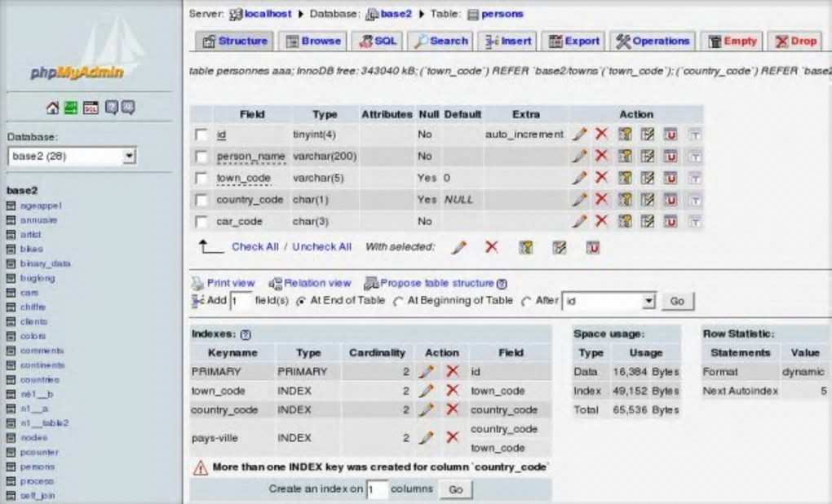Image resolution: width=832 pixels, height=504 pixels.
Task: Drop selected fields via With selected X
Action: click(x=492, y=247)
